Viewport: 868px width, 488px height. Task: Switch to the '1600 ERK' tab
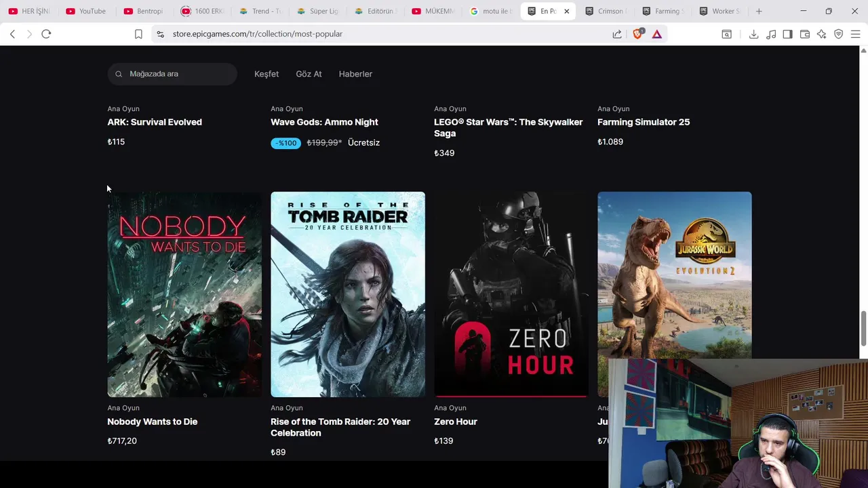[x=201, y=11]
